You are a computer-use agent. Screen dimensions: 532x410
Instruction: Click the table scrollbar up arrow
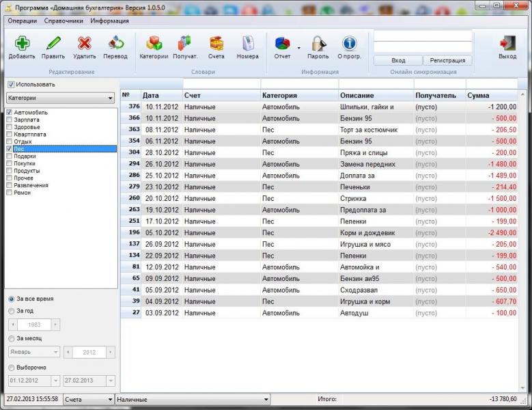click(522, 94)
